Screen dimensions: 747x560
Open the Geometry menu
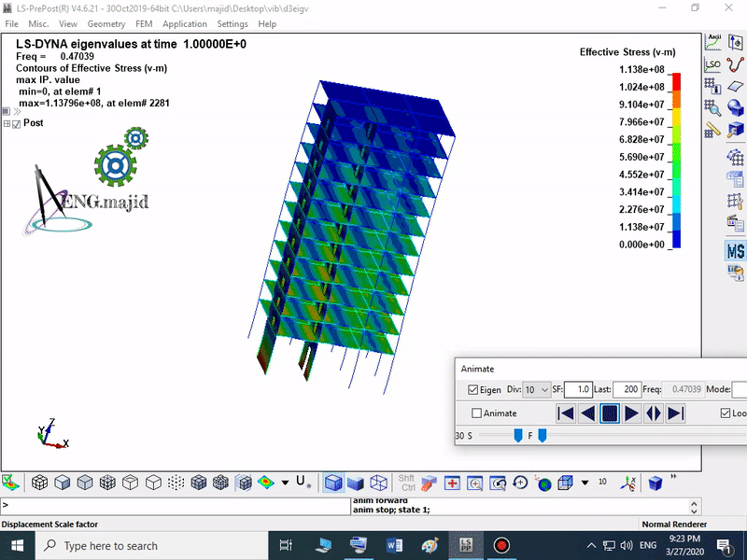point(106,23)
